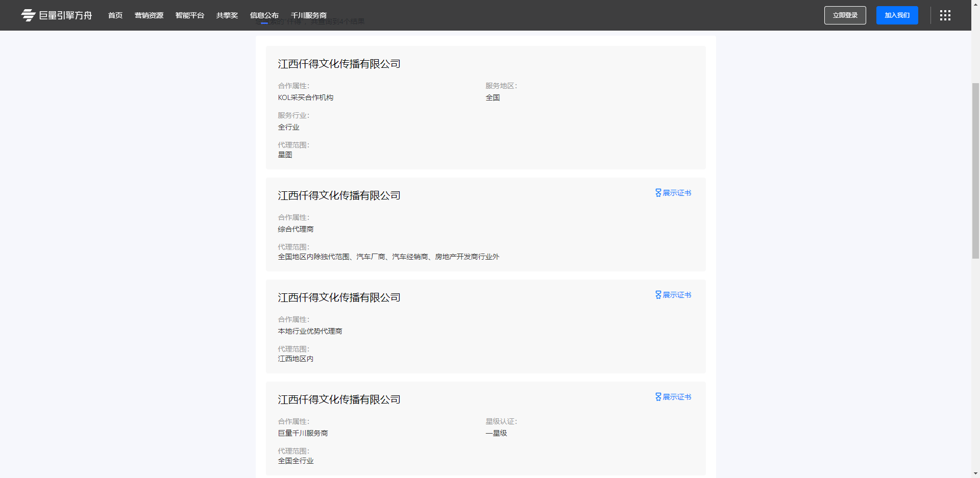This screenshot has height=478, width=980.
Task: Open the 首页 menu item
Action: pos(115,15)
